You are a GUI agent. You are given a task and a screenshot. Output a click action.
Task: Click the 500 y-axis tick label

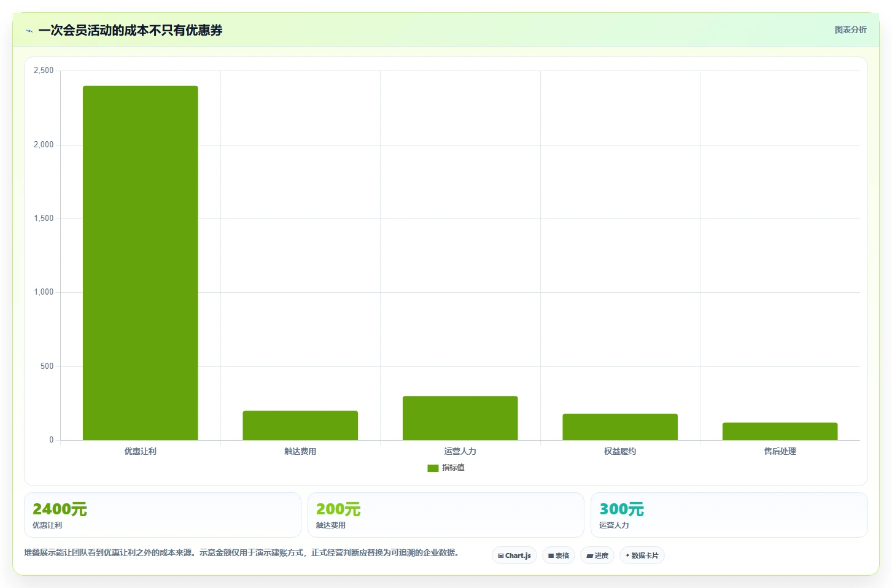47,366
